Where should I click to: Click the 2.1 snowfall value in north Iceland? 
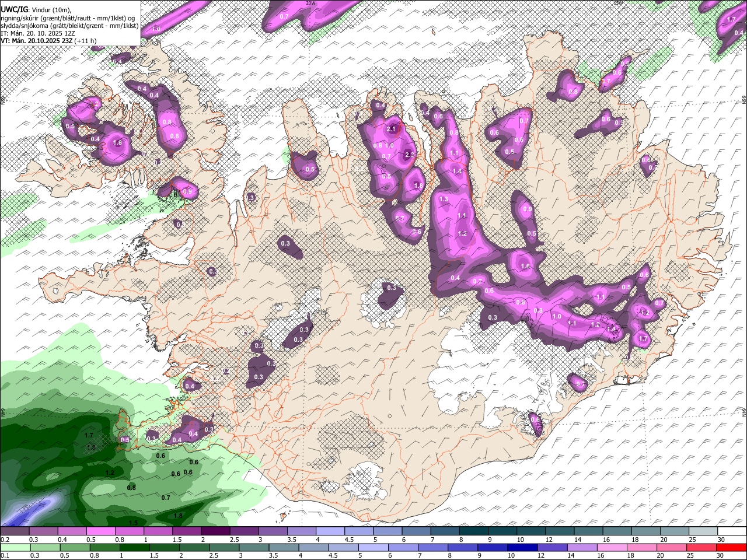[x=392, y=129]
